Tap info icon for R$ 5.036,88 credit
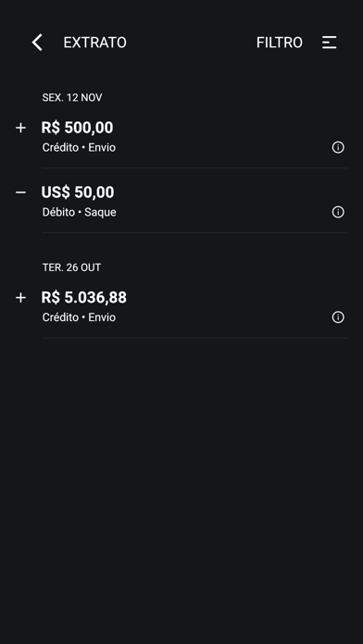This screenshot has height=644, width=363. (x=338, y=317)
